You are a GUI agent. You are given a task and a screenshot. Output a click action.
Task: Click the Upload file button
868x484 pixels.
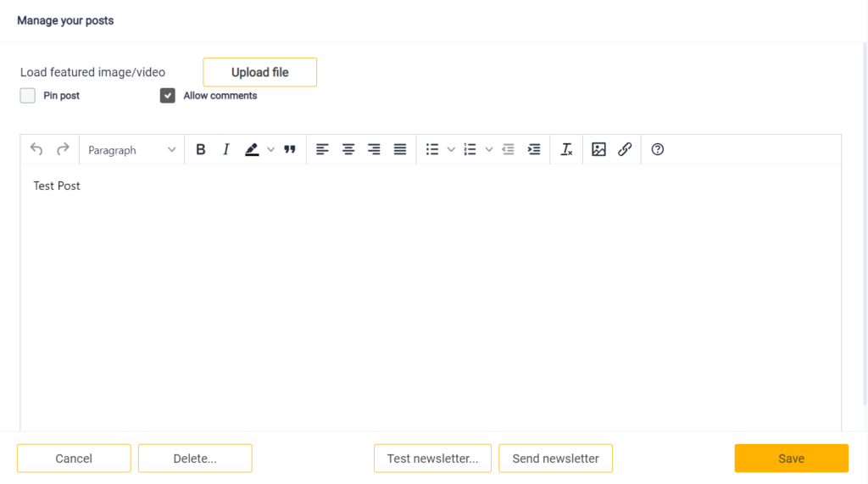[259, 72]
